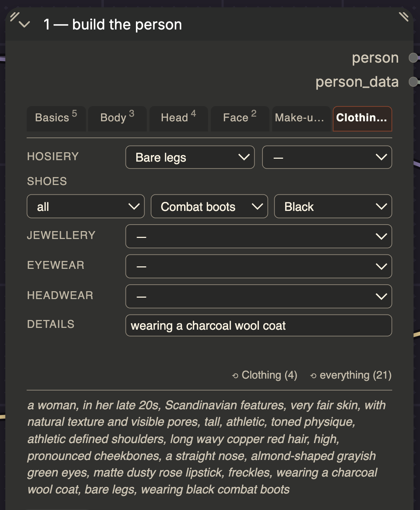Image resolution: width=420 pixels, height=510 pixels.
Task: Click the Details text field with charcoal coat
Action: (x=259, y=325)
